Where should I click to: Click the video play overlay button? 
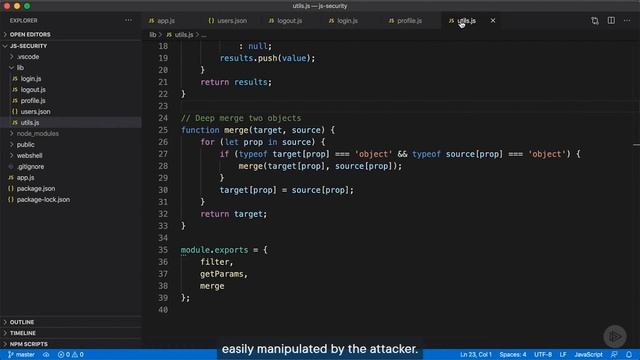[x=615, y=336]
